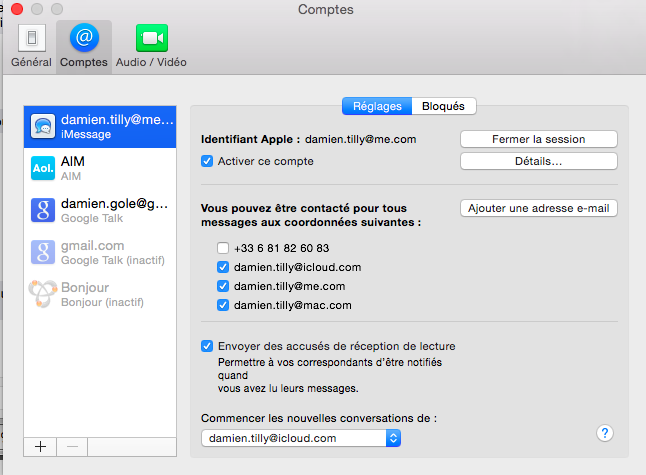
Task: Toggle Envoyer des accusés de réception checkbox
Action: 207,346
